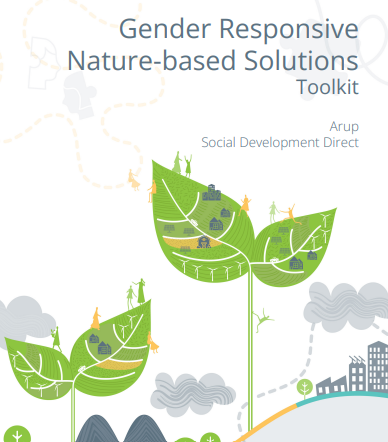The image size is (388, 442).
Task: Click the 'Gender Responsive' title line
Action: (239, 30)
